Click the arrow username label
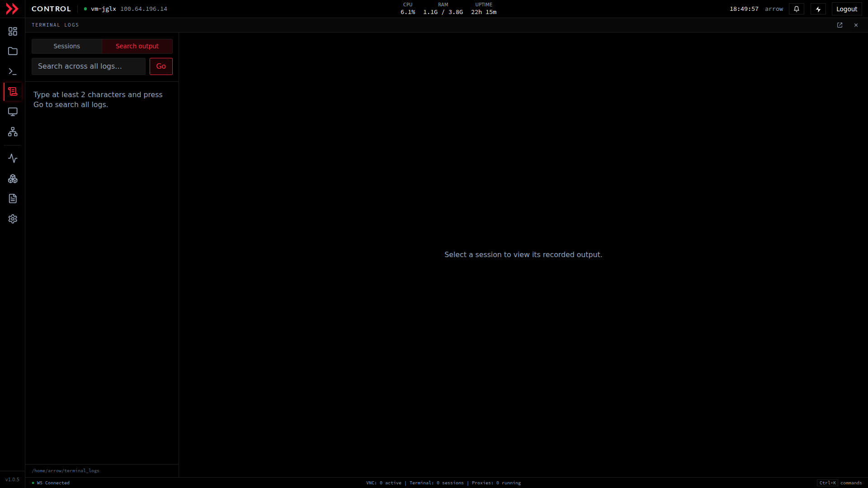This screenshot has height=488, width=868. [774, 9]
